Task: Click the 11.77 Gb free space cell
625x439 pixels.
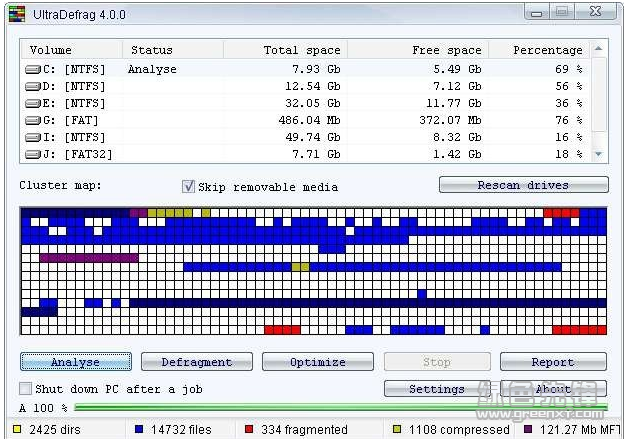Action: [454, 104]
